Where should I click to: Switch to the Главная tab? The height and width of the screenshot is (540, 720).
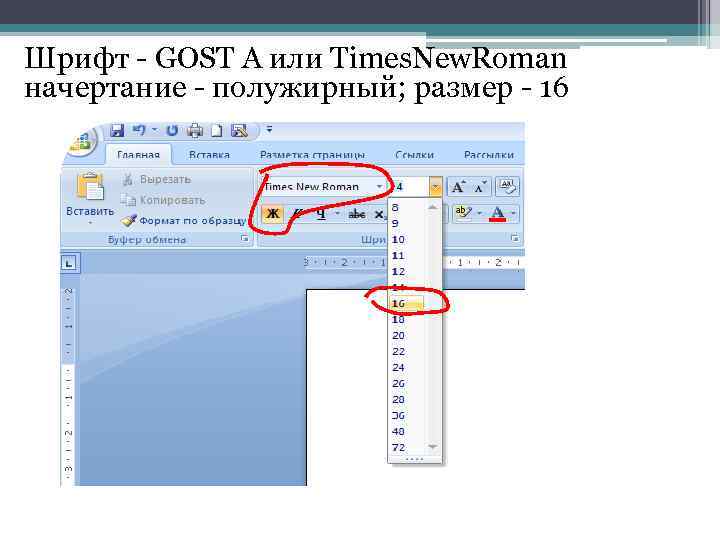coord(138,155)
